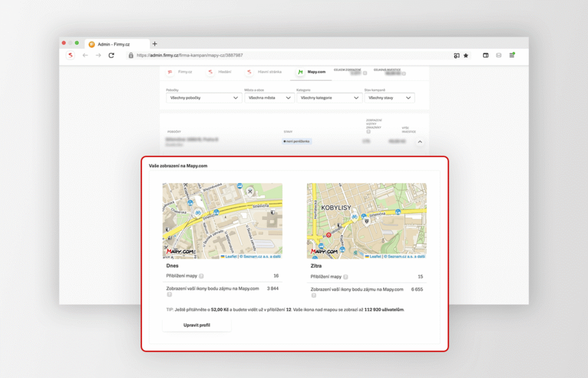This screenshot has width=588, height=378.
Task: Open the Leaflet link on the Zítra map
Action: (373, 256)
